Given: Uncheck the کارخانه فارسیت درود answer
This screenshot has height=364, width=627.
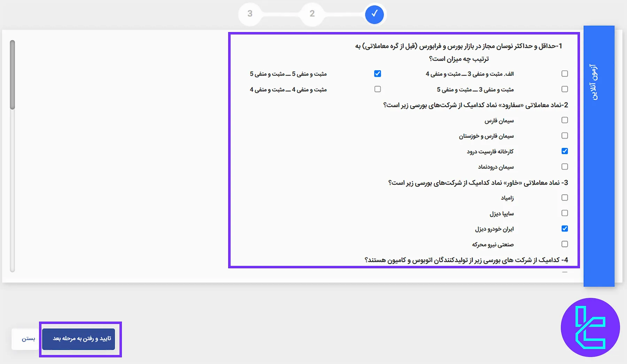Looking at the screenshot, I should coord(565,151).
